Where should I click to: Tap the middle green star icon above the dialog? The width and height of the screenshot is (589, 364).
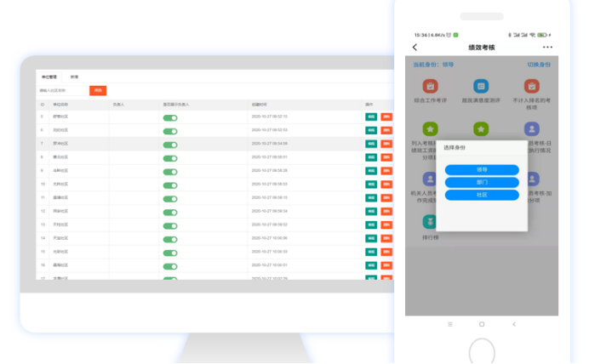481,129
